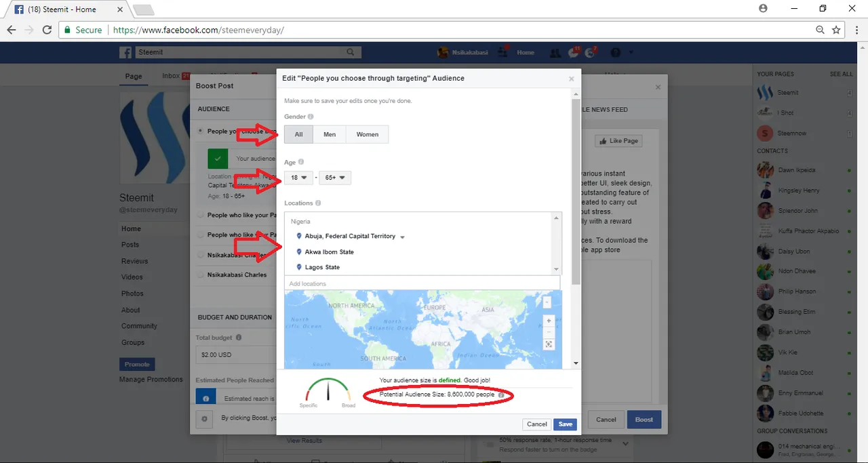Screen dimensions: 868x463
Task: Expand response rate chevron below dialog
Action: [x=625, y=444]
